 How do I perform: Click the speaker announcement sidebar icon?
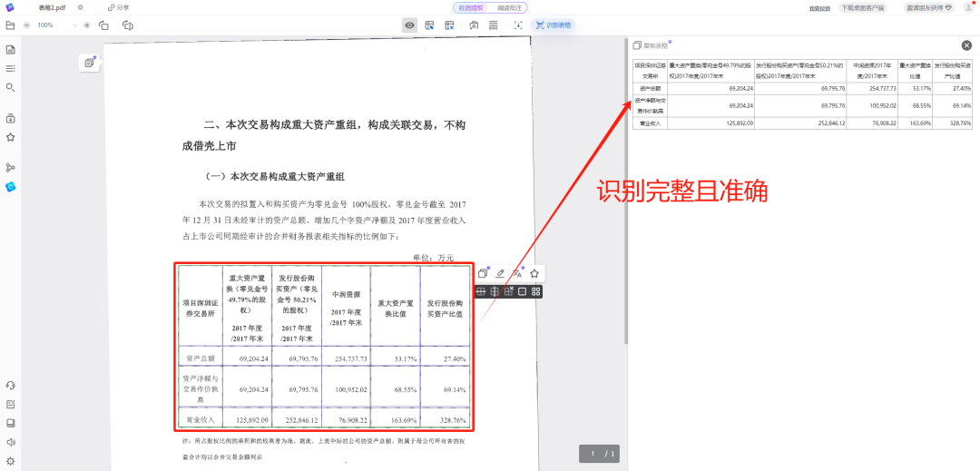click(x=10, y=442)
